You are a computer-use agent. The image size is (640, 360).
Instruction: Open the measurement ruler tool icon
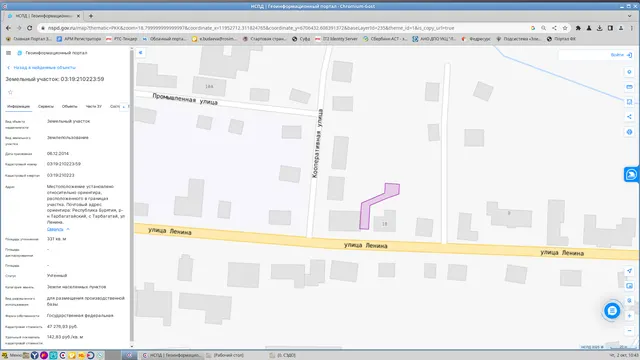pyautogui.click(x=629, y=87)
